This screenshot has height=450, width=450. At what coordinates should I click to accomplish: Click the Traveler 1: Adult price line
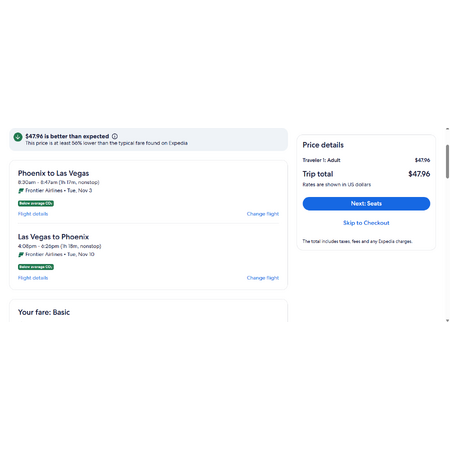tap(366, 160)
